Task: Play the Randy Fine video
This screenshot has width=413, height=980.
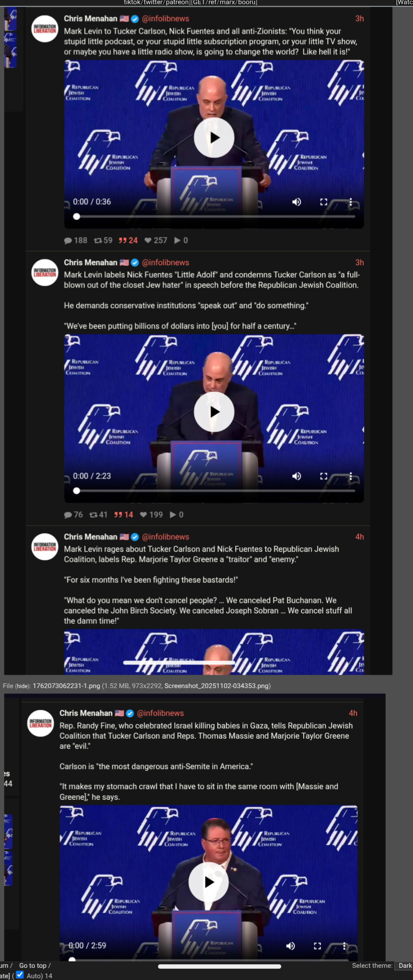Action: 209,882
